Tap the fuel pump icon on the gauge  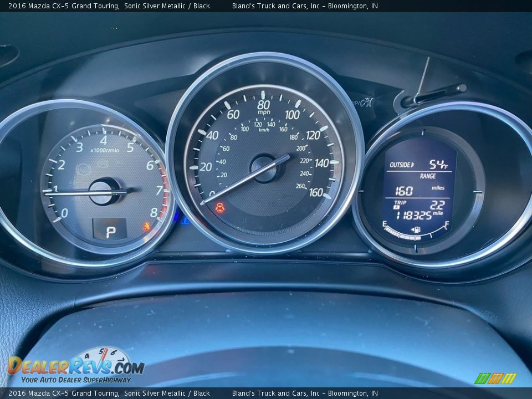tap(416, 229)
